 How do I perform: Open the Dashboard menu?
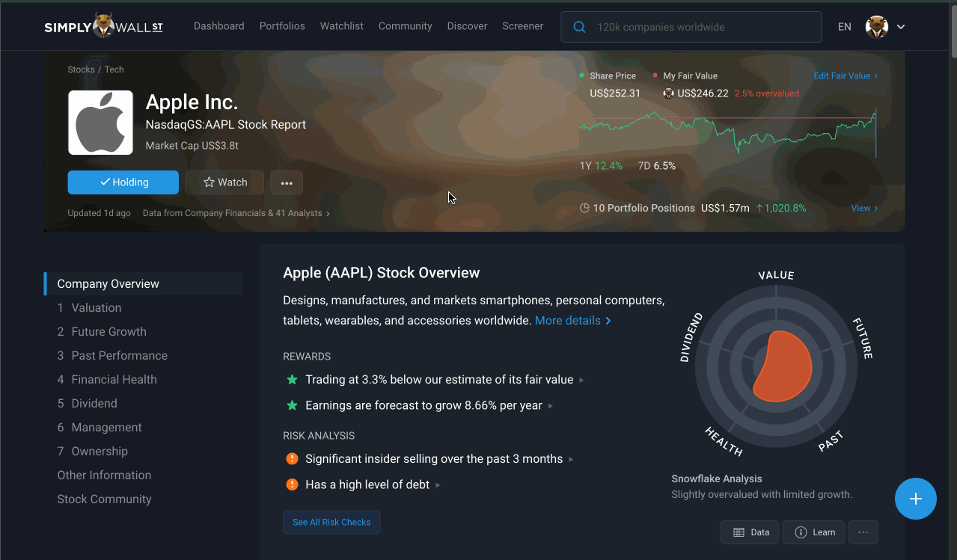pyautogui.click(x=218, y=26)
